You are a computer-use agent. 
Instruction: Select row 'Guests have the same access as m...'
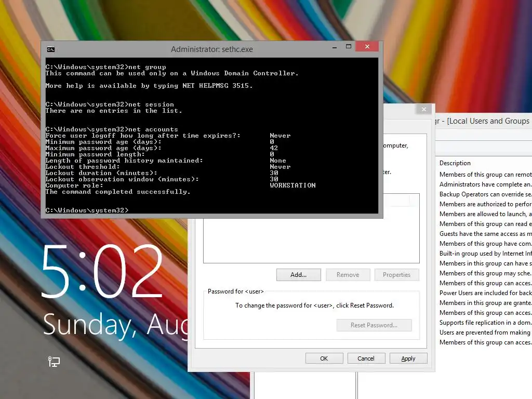(485, 233)
